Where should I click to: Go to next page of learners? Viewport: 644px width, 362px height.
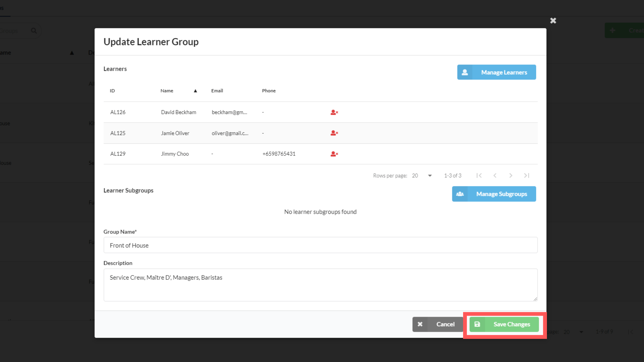(511, 176)
